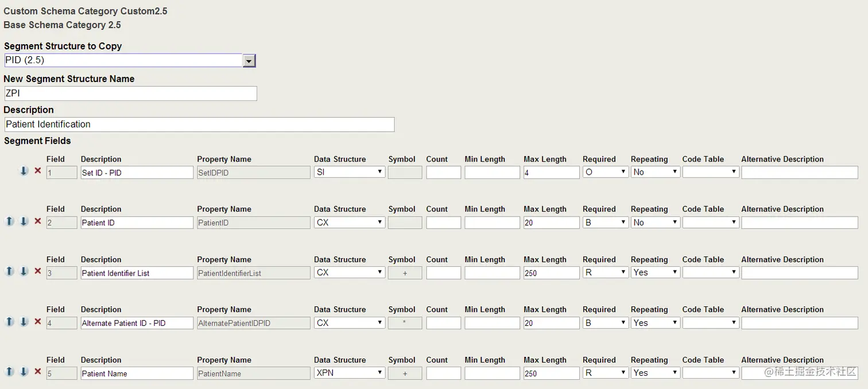Viewport: 868px width, 389px height.
Task: Delete the Patient Identifier List row
Action: tap(38, 271)
